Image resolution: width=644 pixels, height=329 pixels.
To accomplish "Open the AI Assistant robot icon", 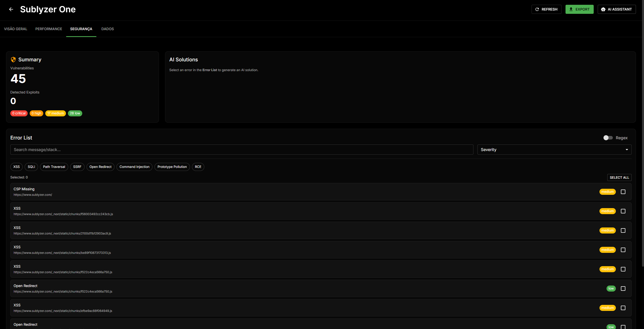I will [603, 9].
